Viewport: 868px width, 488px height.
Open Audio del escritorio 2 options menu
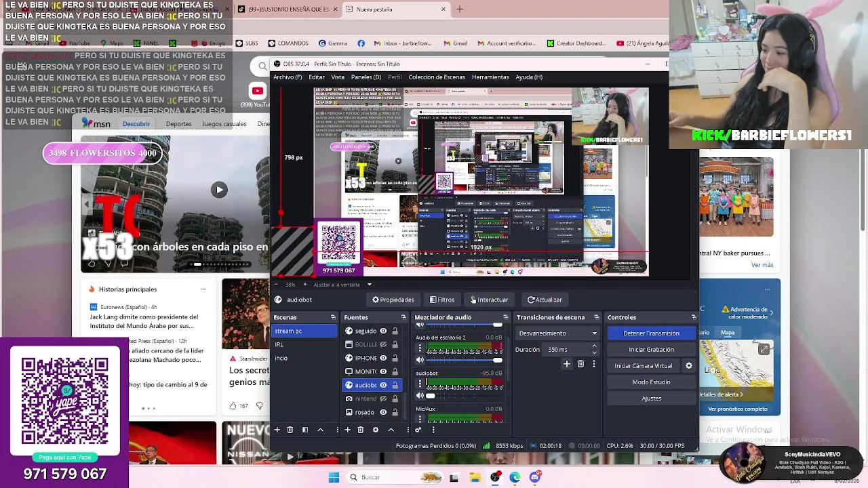(420, 348)
